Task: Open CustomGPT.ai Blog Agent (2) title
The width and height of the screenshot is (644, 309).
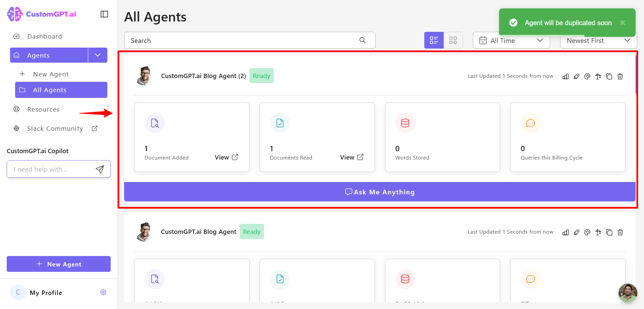Action: pyautogui.click(x=203, y=76)
